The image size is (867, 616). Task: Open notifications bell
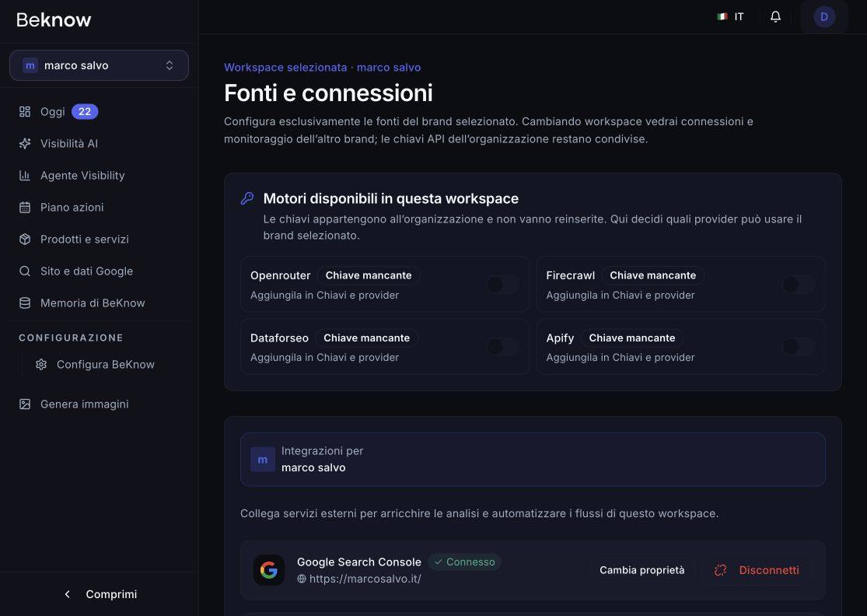776,16
